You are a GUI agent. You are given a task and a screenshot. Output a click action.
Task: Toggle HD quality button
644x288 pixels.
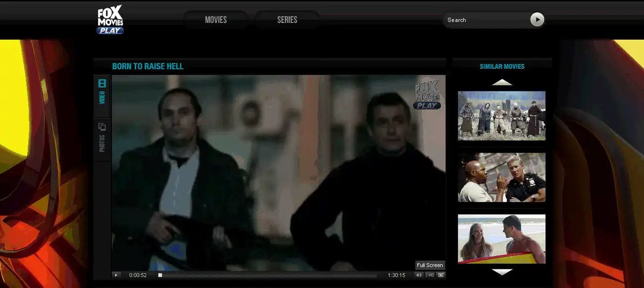(431, 275)
